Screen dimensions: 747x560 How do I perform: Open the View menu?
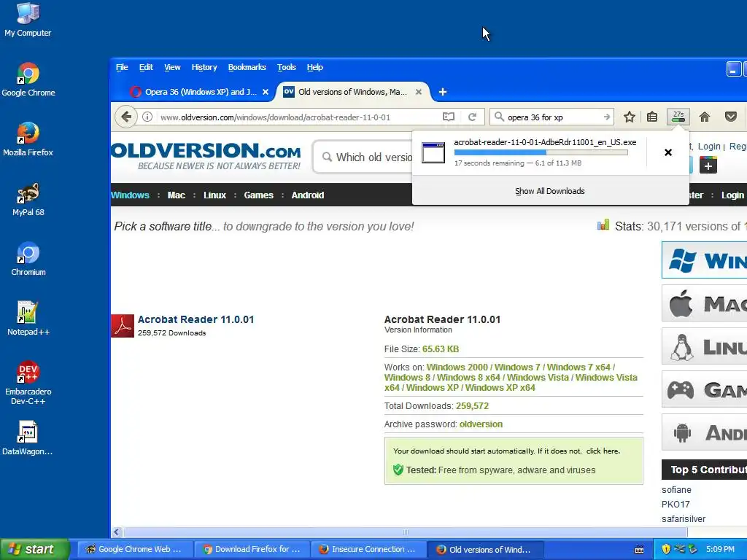pyautogui.click(x=172, y=67)
